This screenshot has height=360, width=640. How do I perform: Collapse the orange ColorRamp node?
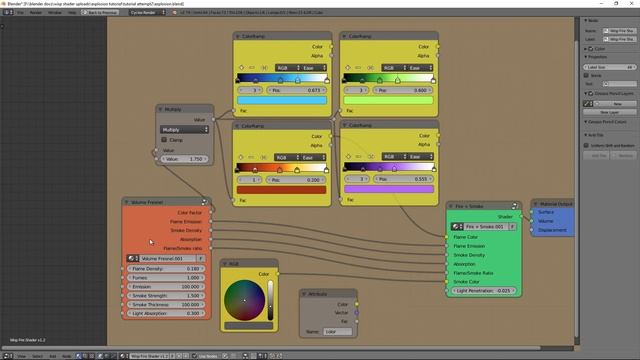pyautogui.click(x=237, y=126)
